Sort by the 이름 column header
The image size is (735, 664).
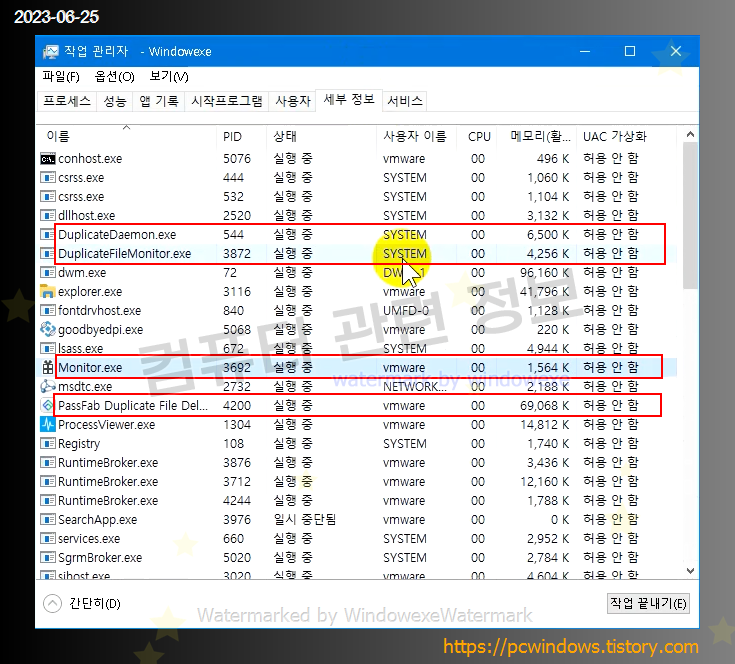click(x=126, y=136)
